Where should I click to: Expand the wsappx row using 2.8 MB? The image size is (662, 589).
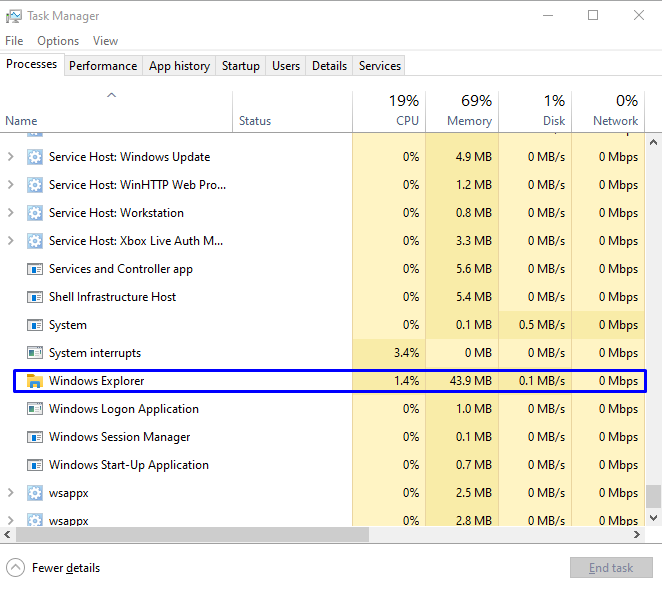click(11, 521)
